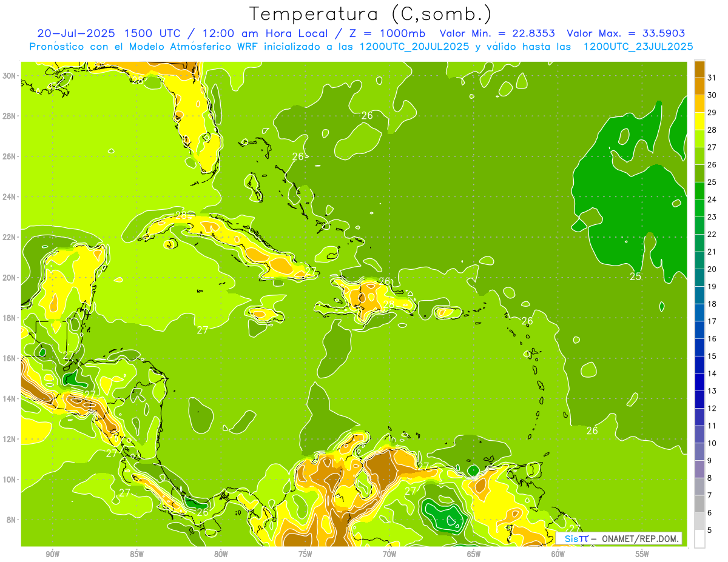This screenshot has width=728, height=562.
Task: Click the 75W longitude axis label
Action: click(x=305, y=554)
